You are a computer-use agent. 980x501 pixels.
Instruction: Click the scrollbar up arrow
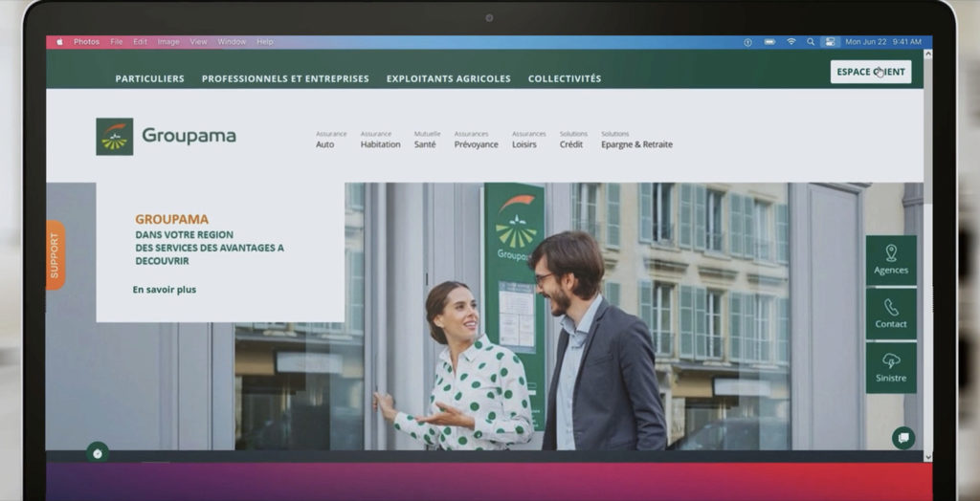pos(927,54)
